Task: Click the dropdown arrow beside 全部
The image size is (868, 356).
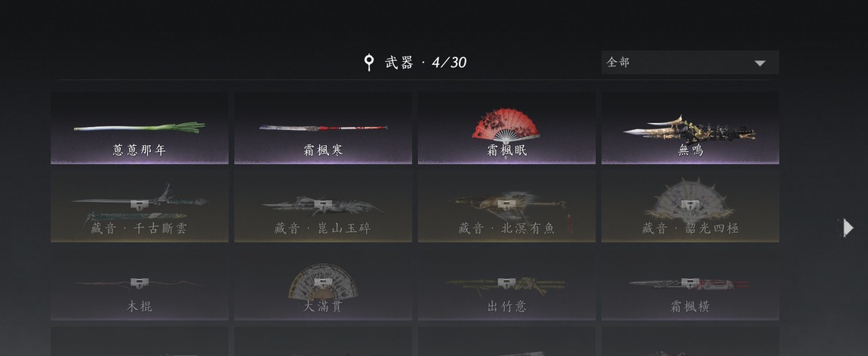Action: [760, 63]
